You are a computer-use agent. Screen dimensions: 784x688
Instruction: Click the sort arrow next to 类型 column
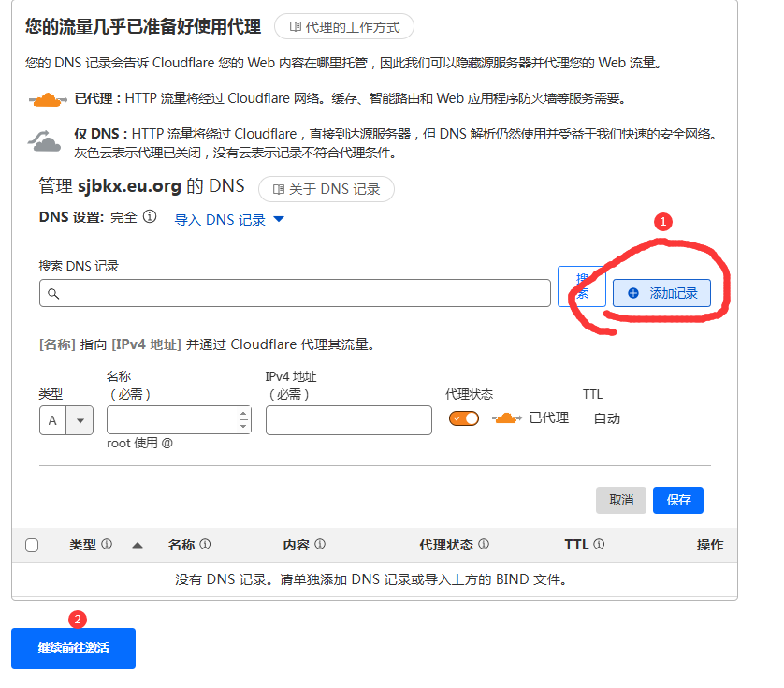138,546
